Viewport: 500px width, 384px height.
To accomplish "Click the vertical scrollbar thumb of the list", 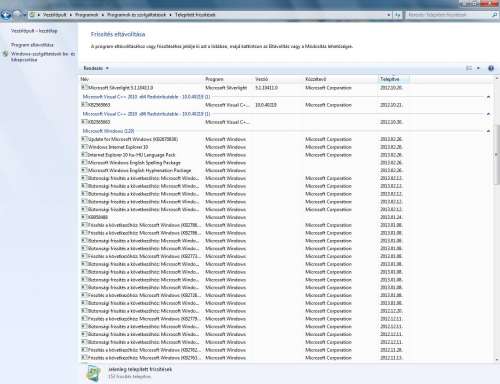I will click(x=497, y=154).
